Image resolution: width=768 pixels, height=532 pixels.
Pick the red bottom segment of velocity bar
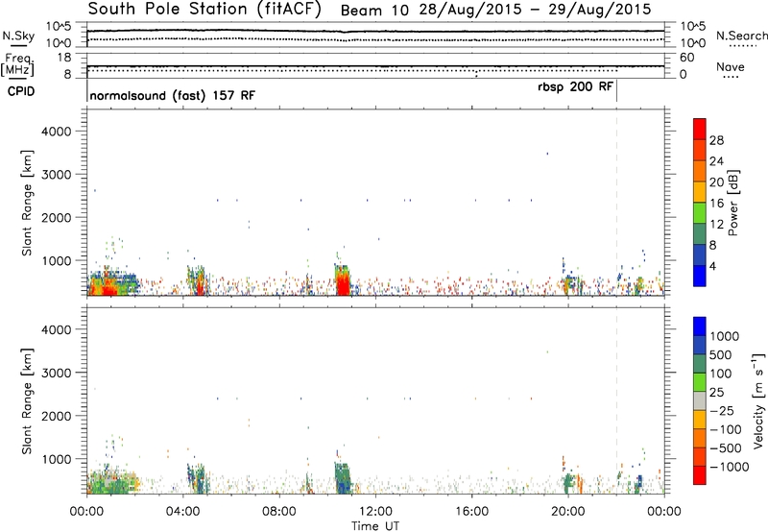pos(700,474)
